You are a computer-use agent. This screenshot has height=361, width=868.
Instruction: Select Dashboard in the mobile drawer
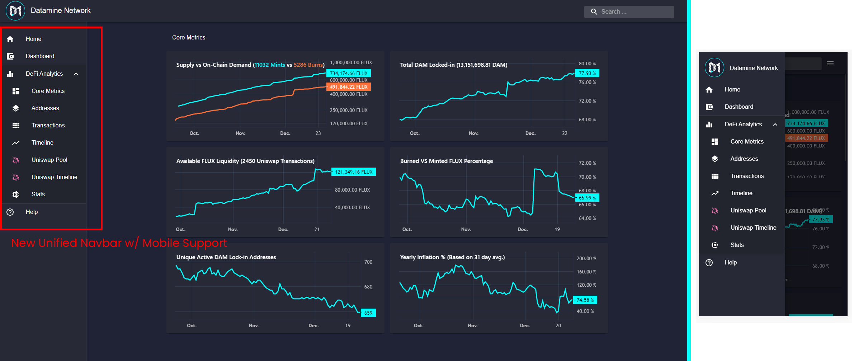(742, 107)
